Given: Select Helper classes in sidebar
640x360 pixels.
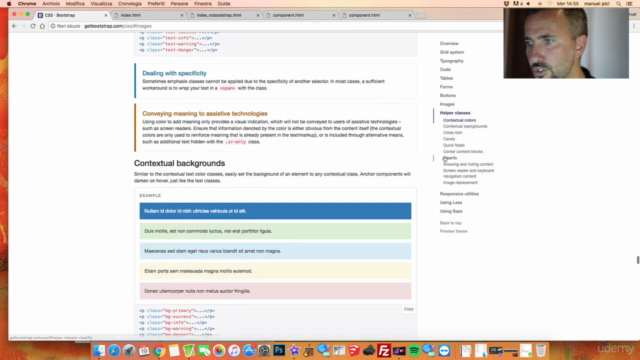Looking at the screenshot, I should [455, 113].
